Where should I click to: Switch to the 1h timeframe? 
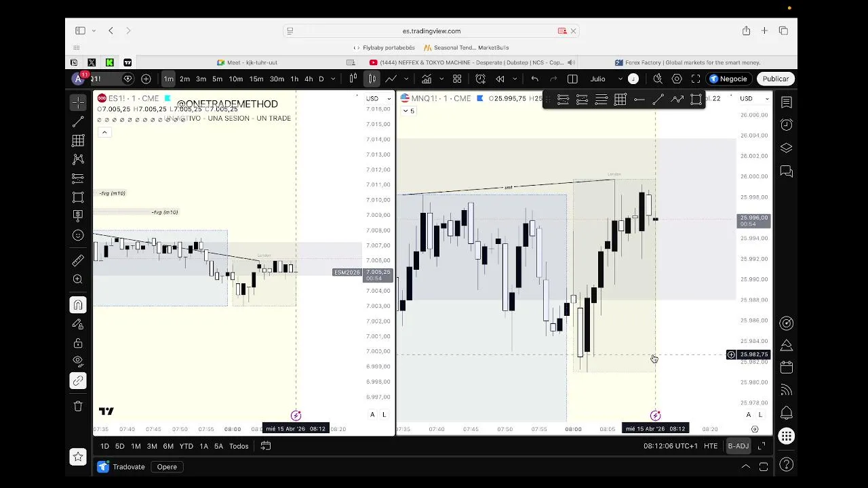(x=294, y=79)
